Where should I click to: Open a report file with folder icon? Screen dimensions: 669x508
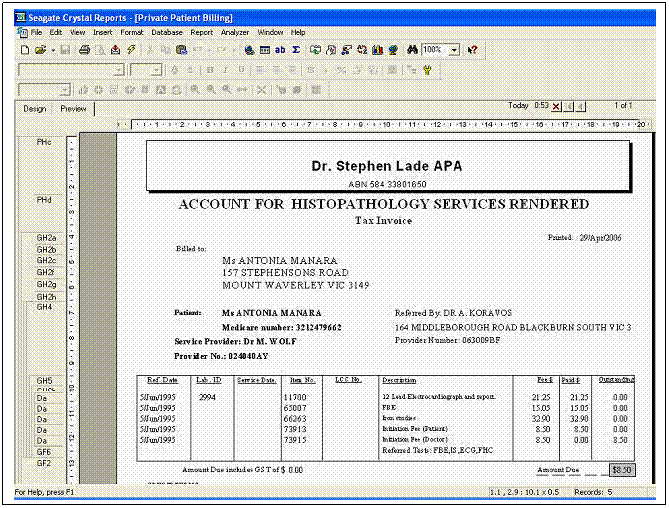[41, 50]
